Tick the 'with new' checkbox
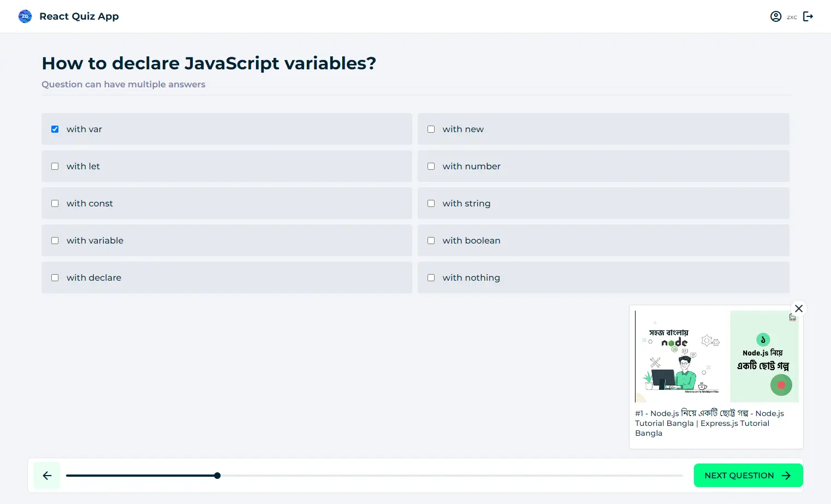 [431, 129]
